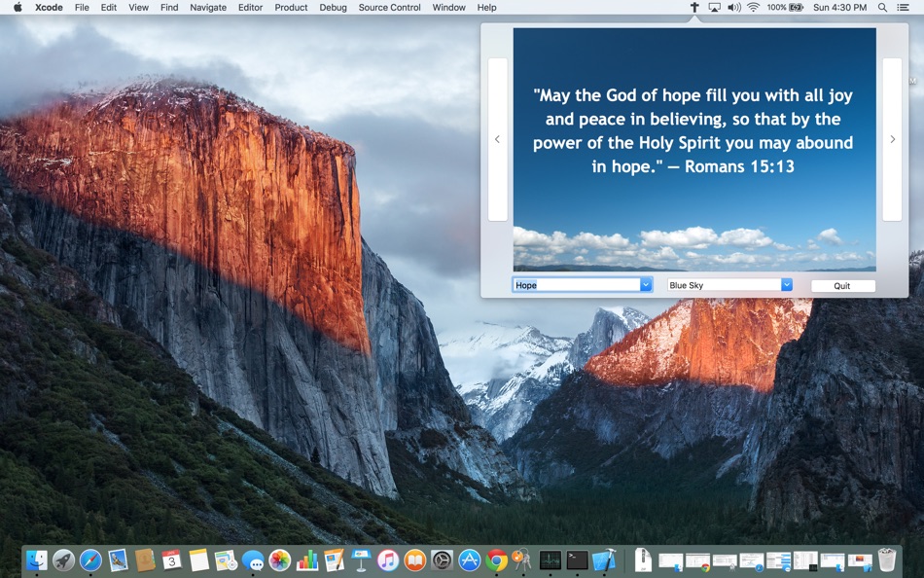Open the Edit menu

point(108,7)
